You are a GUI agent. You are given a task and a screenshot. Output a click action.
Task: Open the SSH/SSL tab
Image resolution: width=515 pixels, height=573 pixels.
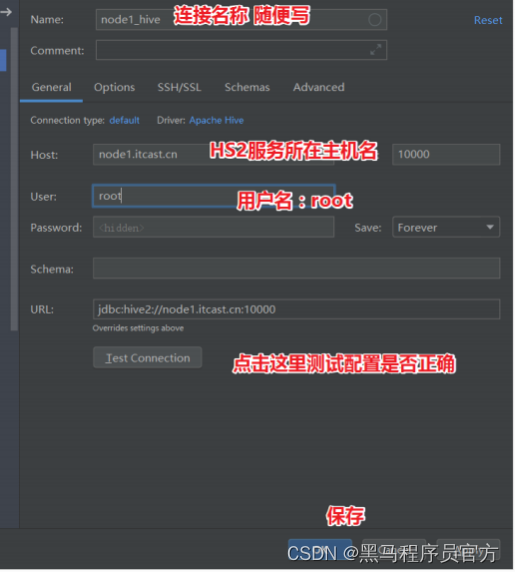coord(179,87)
